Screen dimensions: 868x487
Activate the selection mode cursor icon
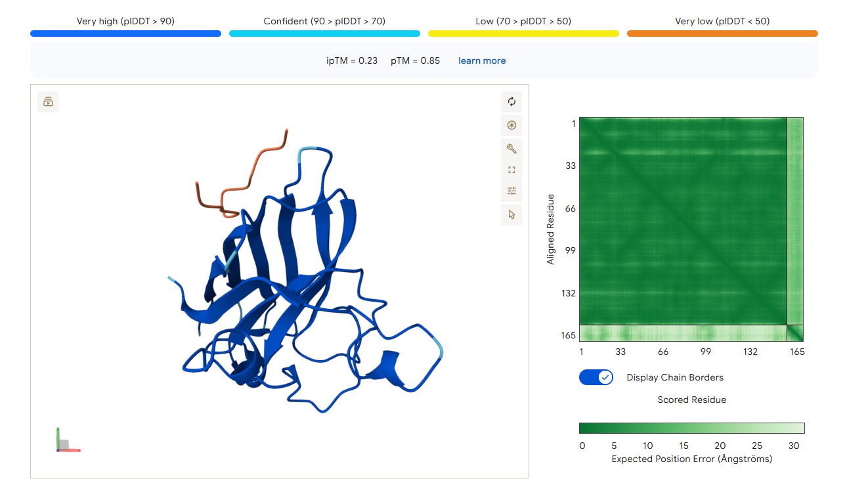click(x=511, y=214)
